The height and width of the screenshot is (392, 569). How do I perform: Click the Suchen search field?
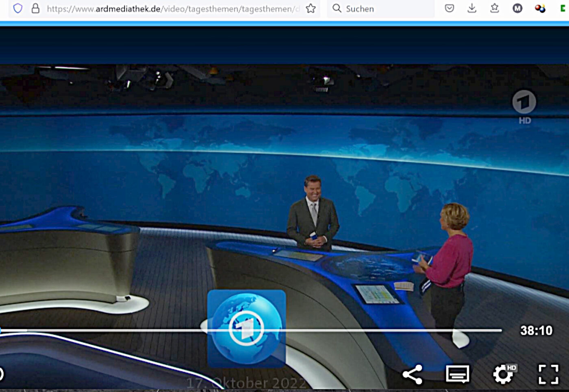point(381,9)
